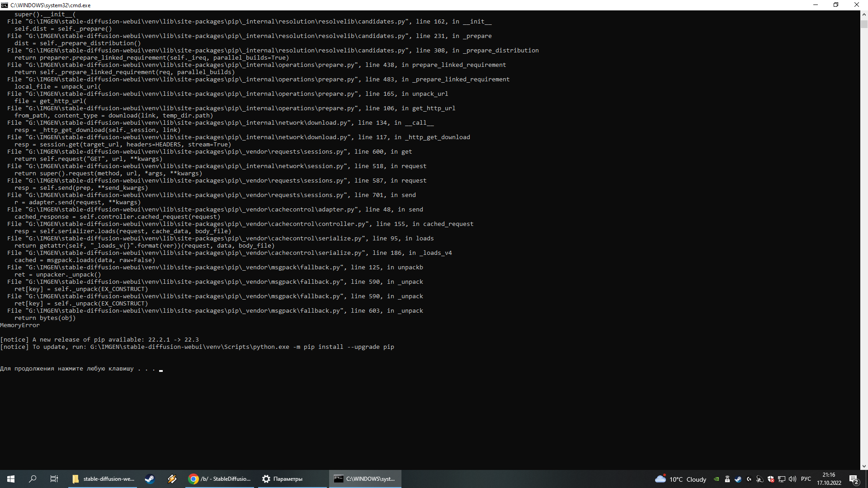Click the cmd.exe title bar system icon
Image resolution: width=868 pixels, height=488 pixels.
click(x=5, y=5)
